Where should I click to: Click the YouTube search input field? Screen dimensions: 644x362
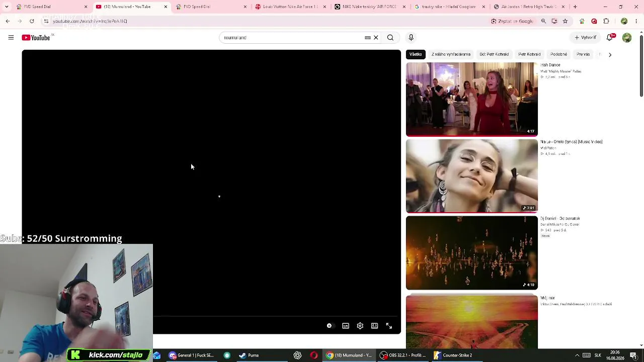[293, 38]
